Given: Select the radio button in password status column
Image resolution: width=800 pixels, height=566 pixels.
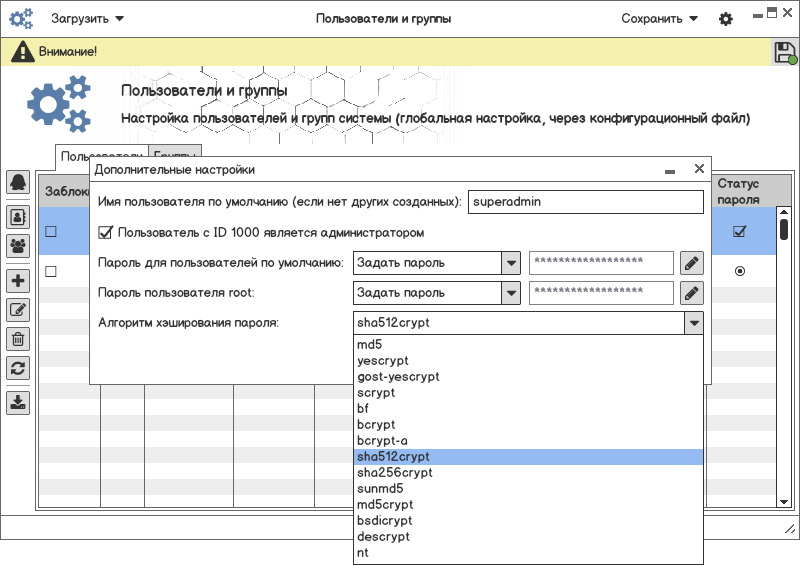Looking at the screenshot, I should click(740, 271).
